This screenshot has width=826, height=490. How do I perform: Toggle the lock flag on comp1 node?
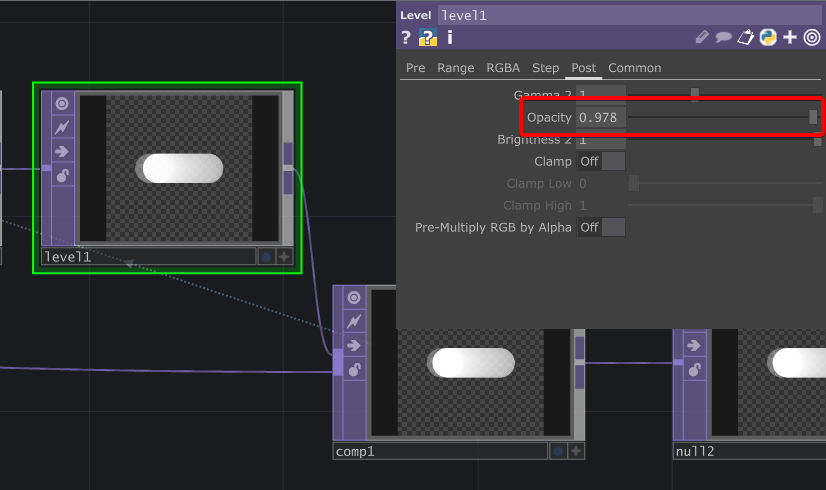354,369
